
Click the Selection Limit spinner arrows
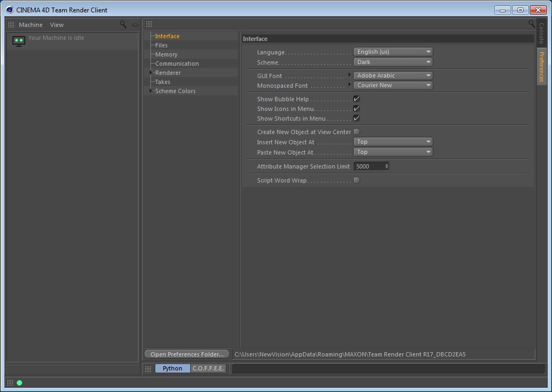[x=387, y=166]
